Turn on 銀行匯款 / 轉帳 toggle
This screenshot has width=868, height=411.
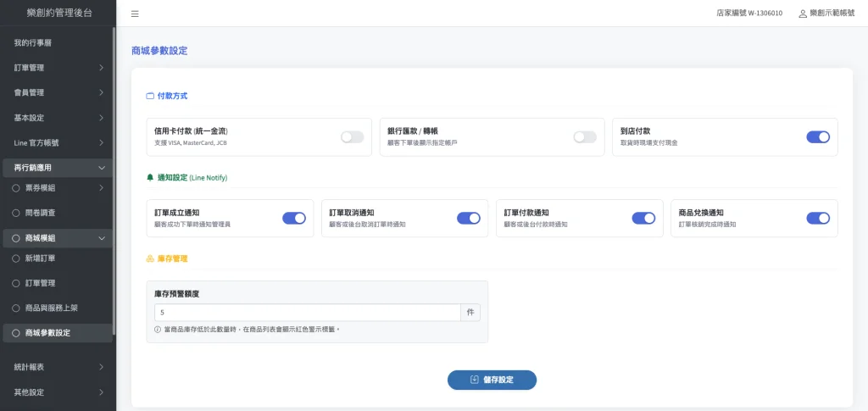[584, 137]
